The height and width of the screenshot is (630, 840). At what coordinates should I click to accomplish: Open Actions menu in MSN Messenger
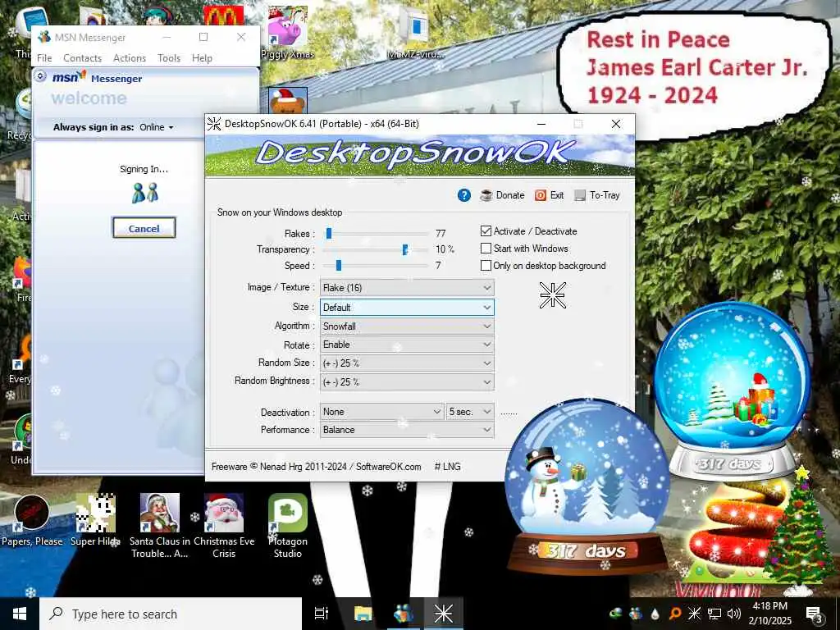click(x=129, y=58)
